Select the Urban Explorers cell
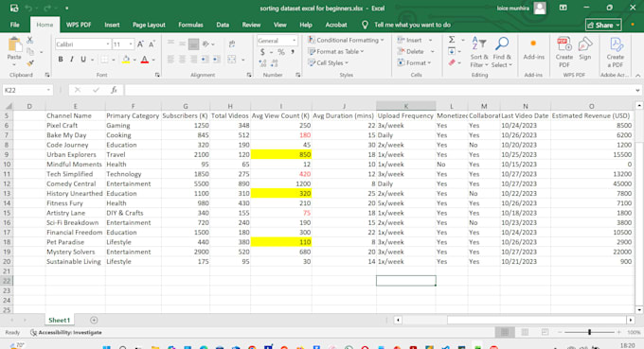The width and height of the screenshot is (644, 349). pos(75,154)
